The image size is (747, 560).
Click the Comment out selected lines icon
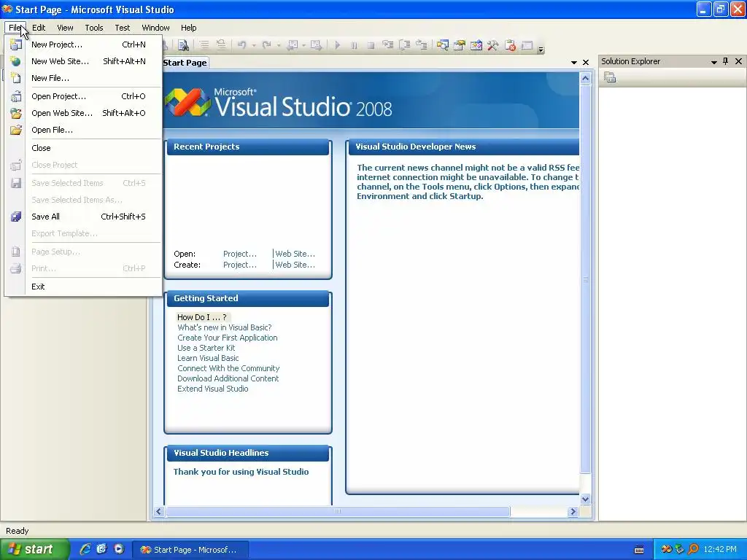point(204,45)
